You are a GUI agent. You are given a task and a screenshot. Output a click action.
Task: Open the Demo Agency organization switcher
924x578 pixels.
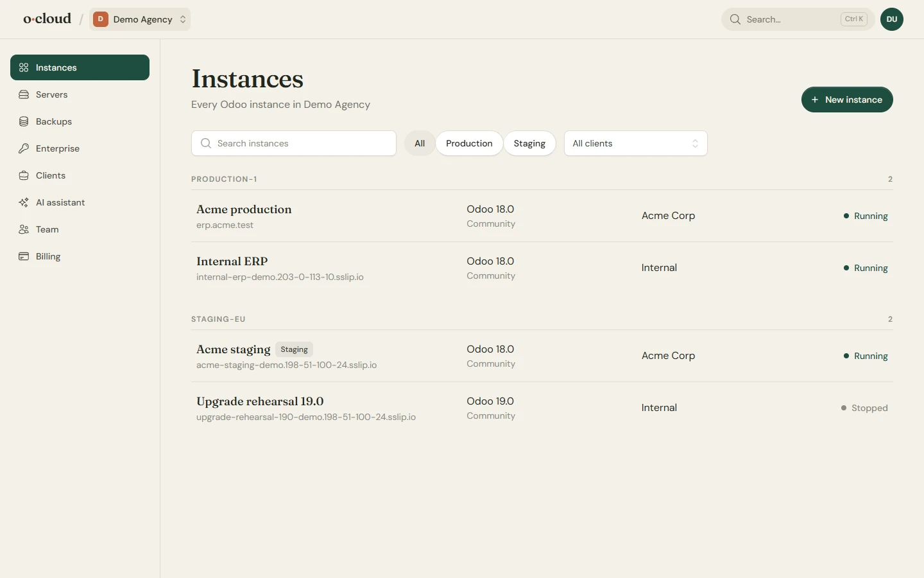coord(140,19)
